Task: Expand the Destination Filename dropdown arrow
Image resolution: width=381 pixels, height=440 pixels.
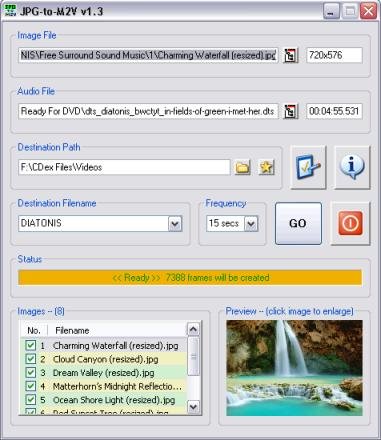Action: click(x=175, y=224)
